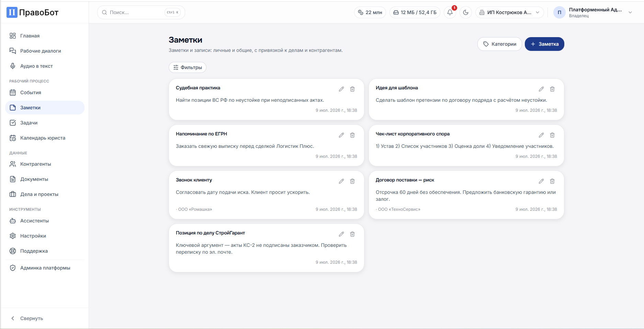This screenshot has height=329, width=644.
Task: Delete the Напоминание по ЕГРН note
Action: coord(352,135)
